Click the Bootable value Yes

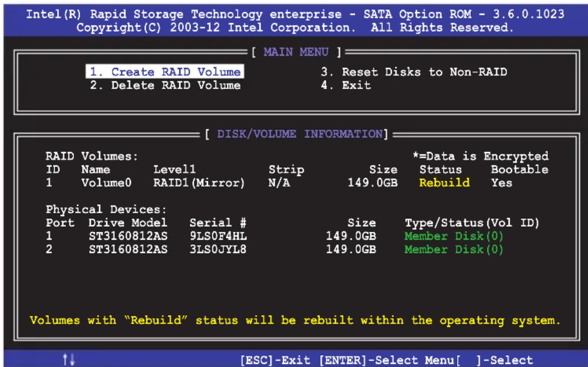(x=501, y=183)
